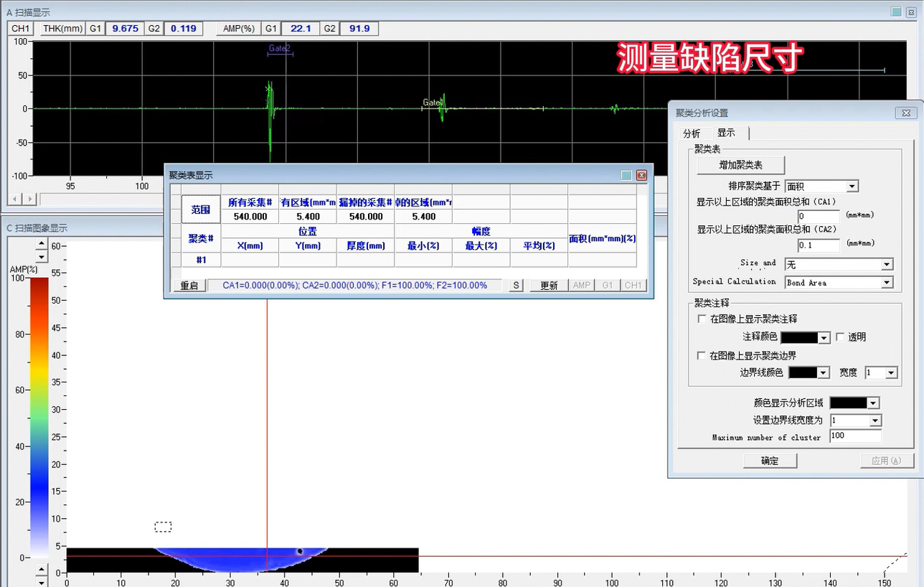The width and height of the screenshot is (924, 587).
Task: Click the 增加聚类表 button
Action: tap(740, 165)
